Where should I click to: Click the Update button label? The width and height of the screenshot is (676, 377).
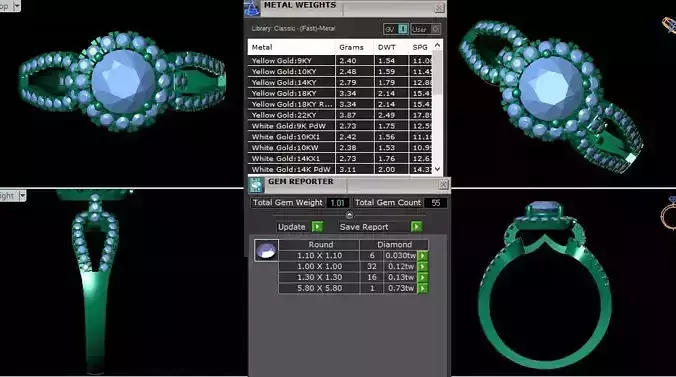point(291,227)
